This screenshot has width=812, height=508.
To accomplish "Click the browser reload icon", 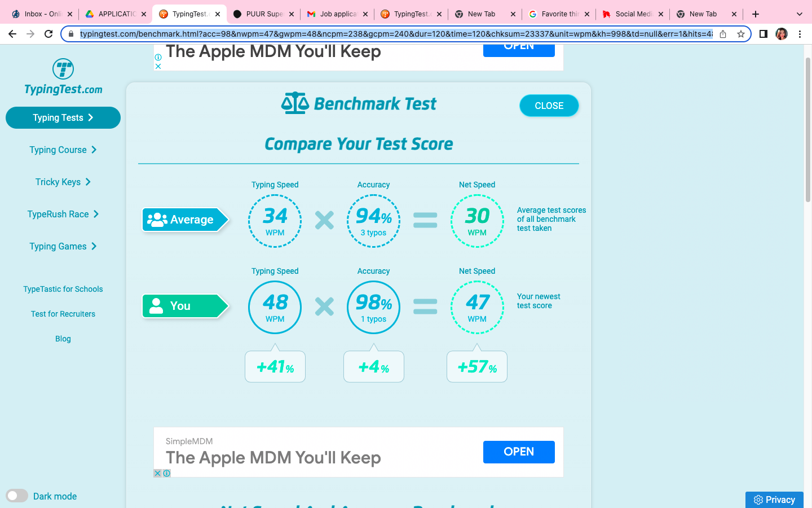I will click(48, 34).
